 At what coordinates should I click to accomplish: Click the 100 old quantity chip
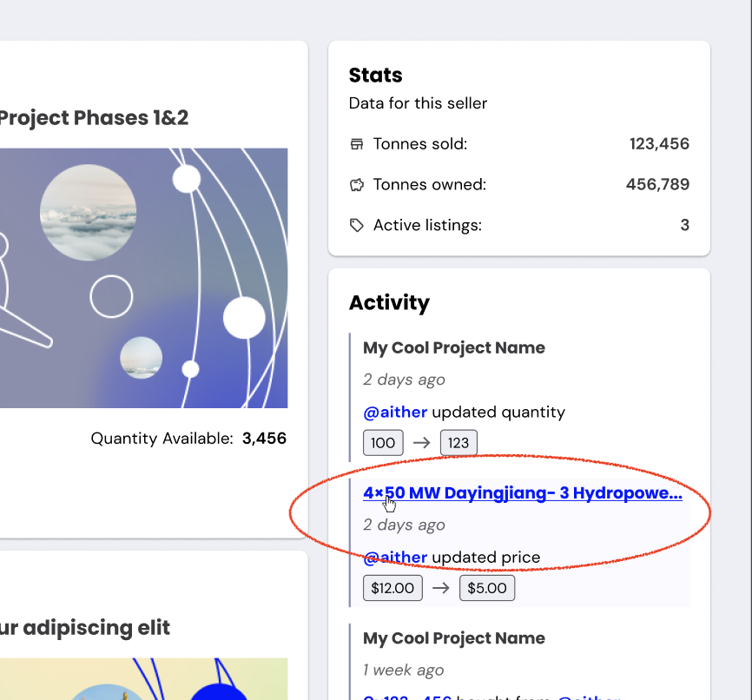coord(383,443)
